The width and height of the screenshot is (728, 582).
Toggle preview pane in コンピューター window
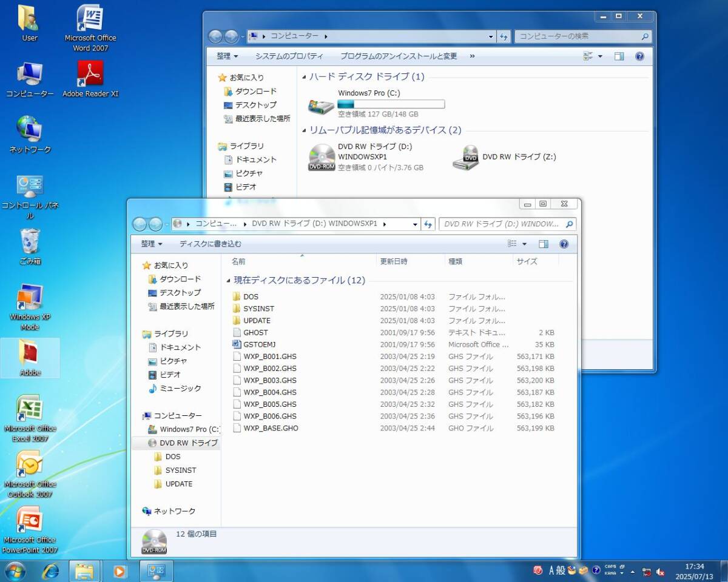click(619, 56)
